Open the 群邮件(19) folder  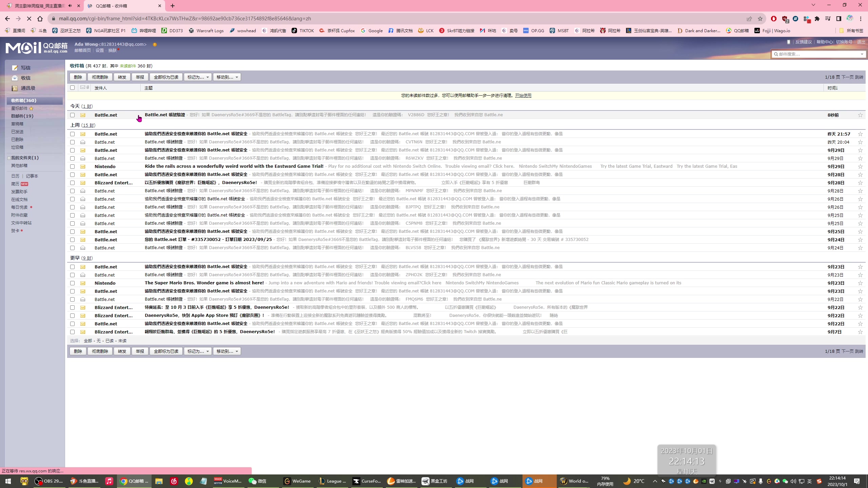pyautogui.click(x=22, y=116)
